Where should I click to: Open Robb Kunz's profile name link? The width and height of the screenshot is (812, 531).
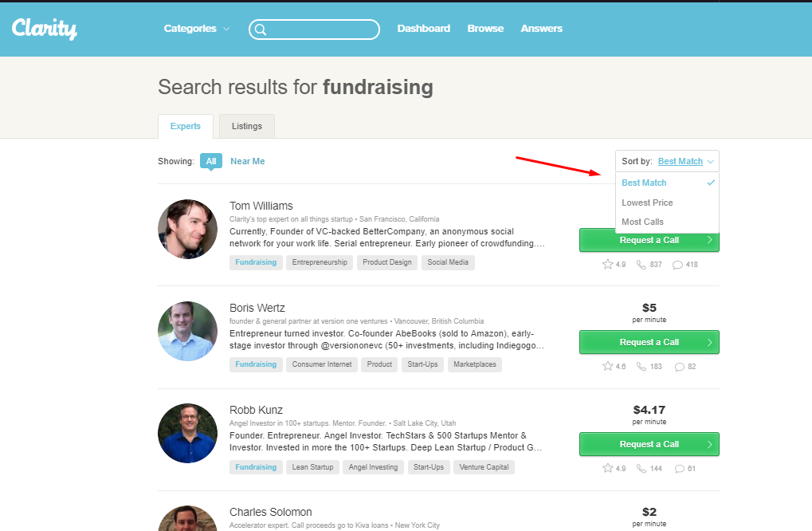(x=256, y=410)
